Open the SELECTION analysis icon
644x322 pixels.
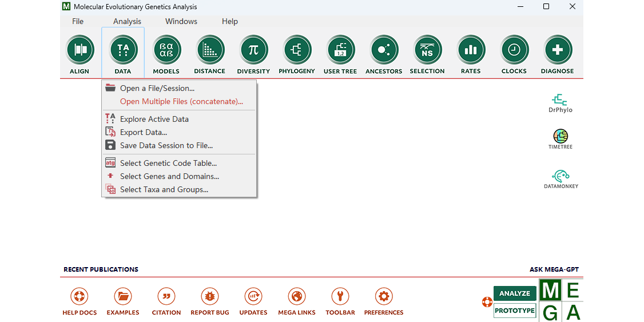pos(427,50)
